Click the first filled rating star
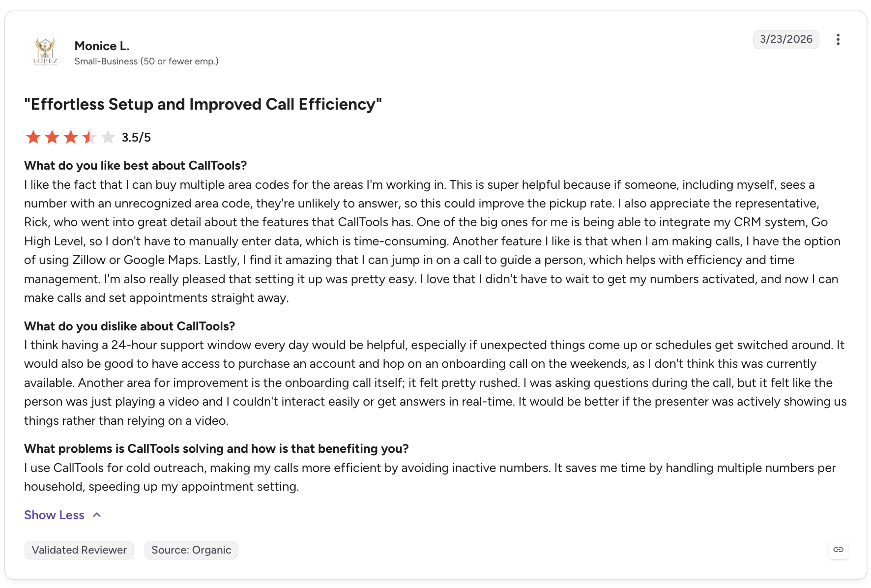This screenshot has width=871, height=588. [x=33, y=137]
